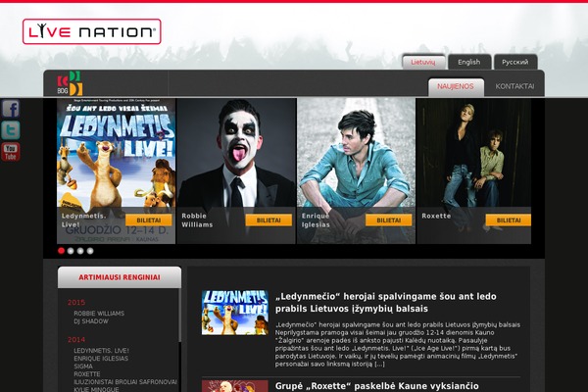Open the Twitter social icon

11,130
